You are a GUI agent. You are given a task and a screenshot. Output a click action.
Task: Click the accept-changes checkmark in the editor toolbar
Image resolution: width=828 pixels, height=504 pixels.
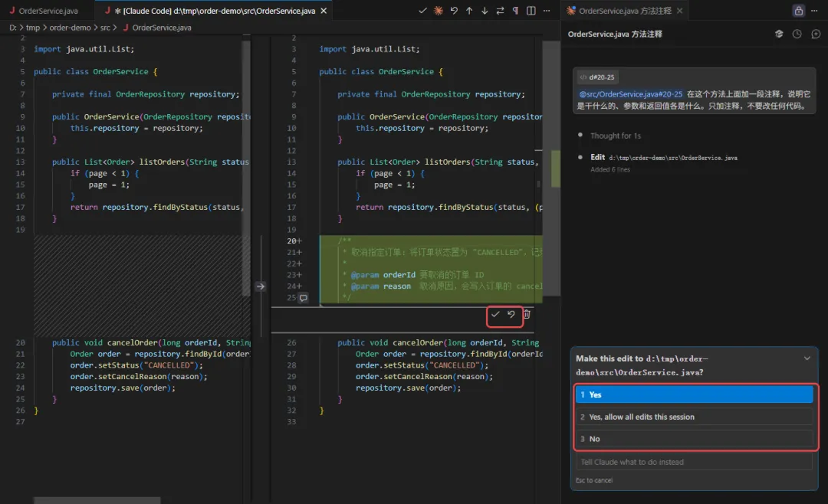pyautogui.click(x=422, y=11)
